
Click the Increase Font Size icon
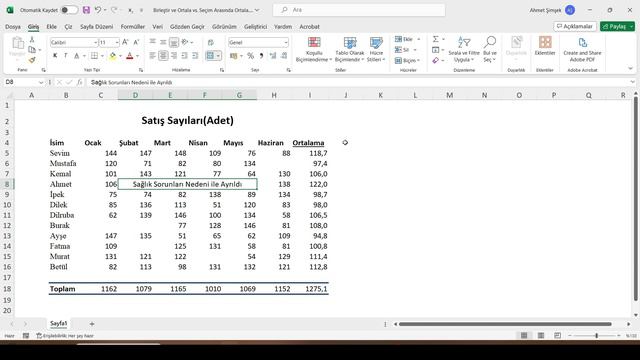tap(125, 42)
